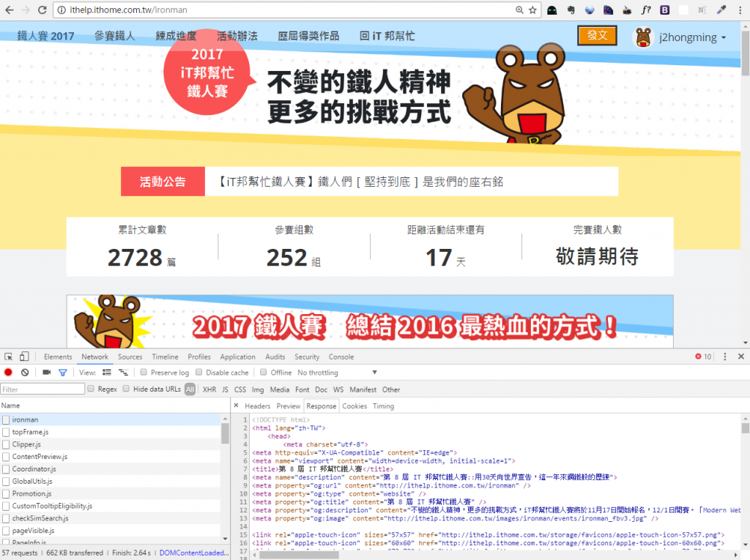Image resolution: width=750 pixels, height=560 pixels.
Task: Close the request details pane
Action: (x=236, y=406)
